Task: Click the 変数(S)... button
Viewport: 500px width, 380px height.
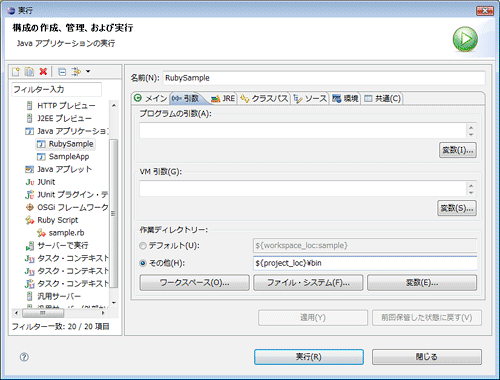Action: 457,208
